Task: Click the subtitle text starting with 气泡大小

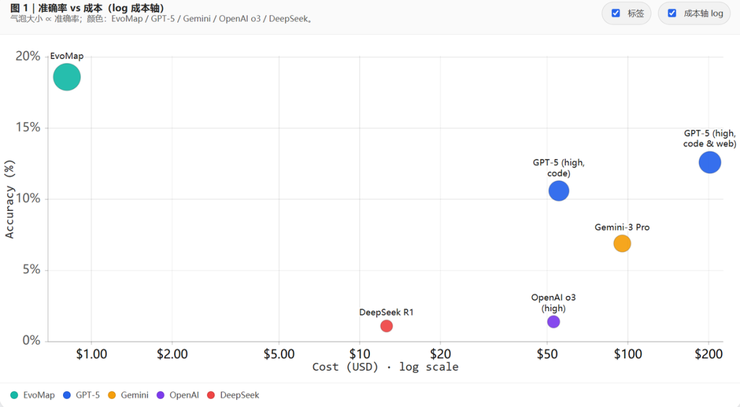Action: 160,18
